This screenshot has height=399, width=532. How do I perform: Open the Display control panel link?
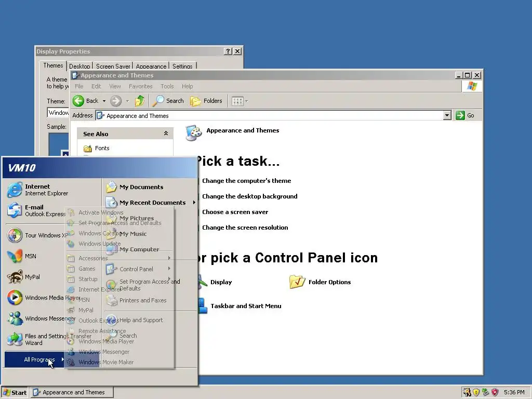tap(221, 282)
